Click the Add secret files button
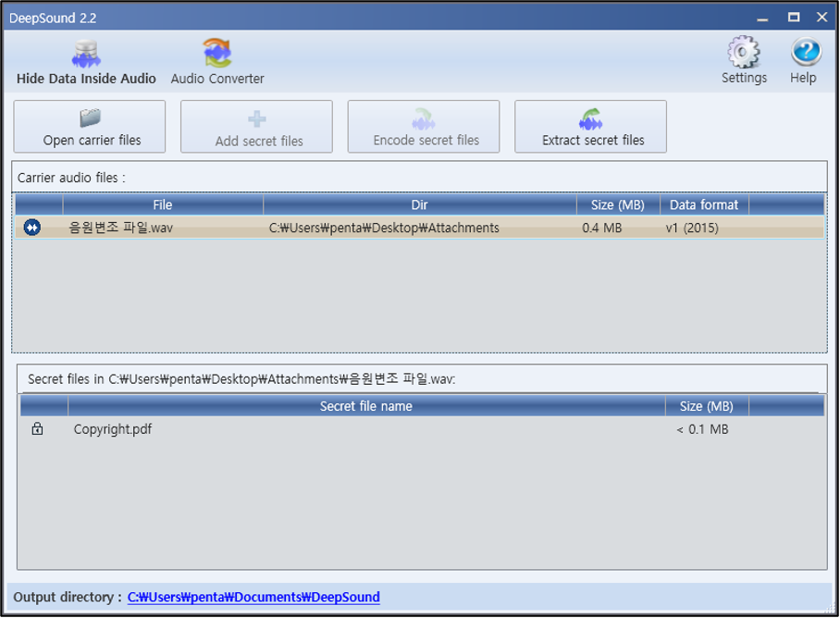This screenshot has width=840, height=618. coord(256,127)
